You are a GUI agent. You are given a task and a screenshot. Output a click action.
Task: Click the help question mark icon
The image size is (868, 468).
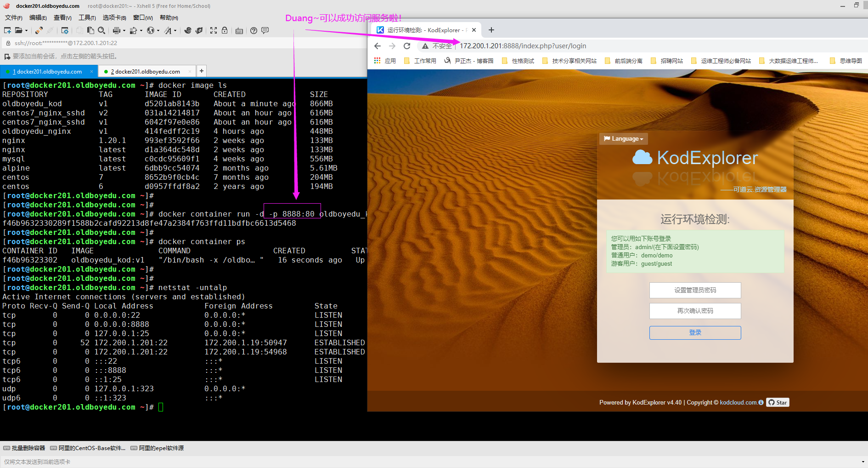(254, 30)
